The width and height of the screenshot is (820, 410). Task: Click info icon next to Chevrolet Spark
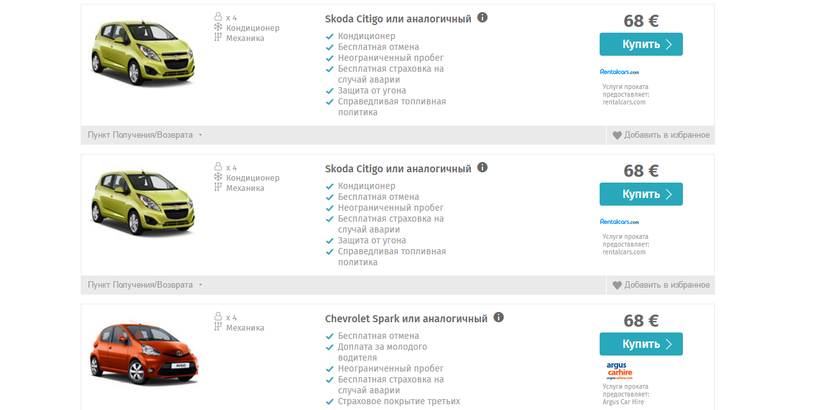pyautogui.click(x=499, y=318)
